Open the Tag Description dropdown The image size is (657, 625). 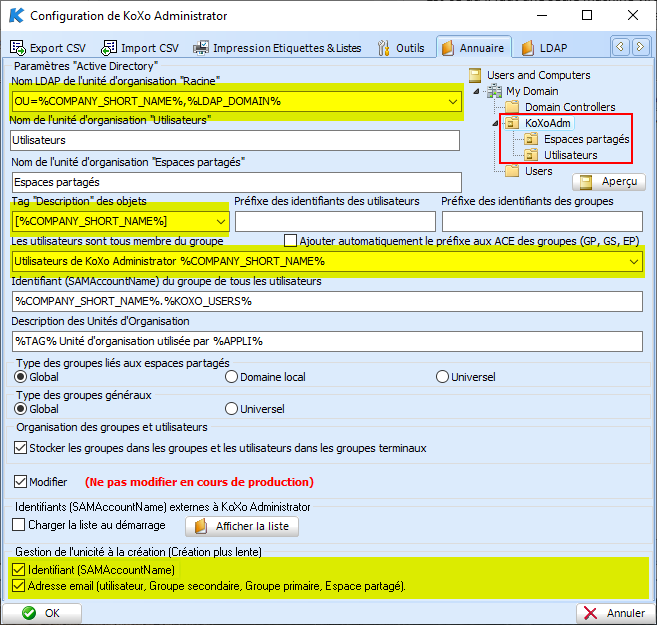point(221,221)
